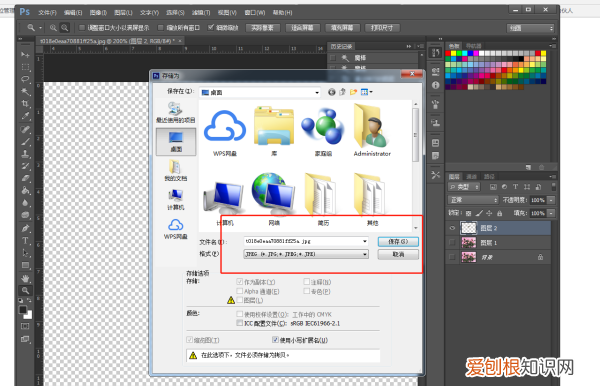
Task: Toggle the 图层 checkbox in save options
Action: (x=240, y=300)
